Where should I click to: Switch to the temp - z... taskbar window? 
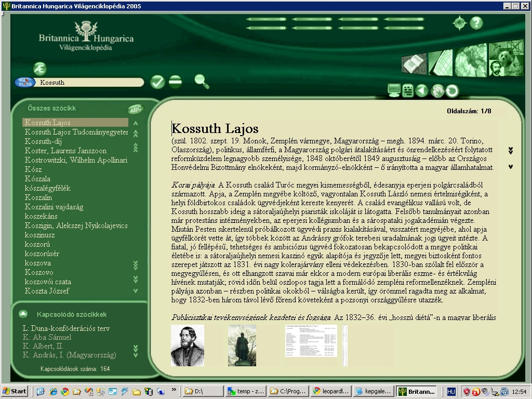245,391
